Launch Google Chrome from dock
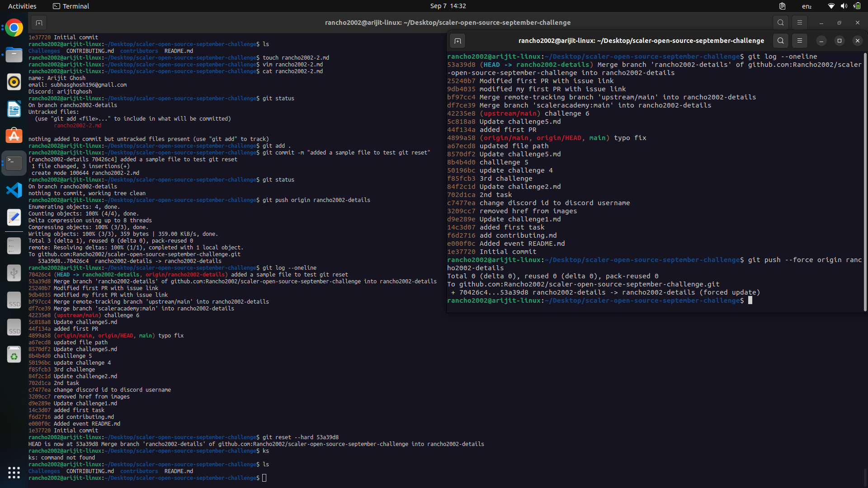 point(14,28)
